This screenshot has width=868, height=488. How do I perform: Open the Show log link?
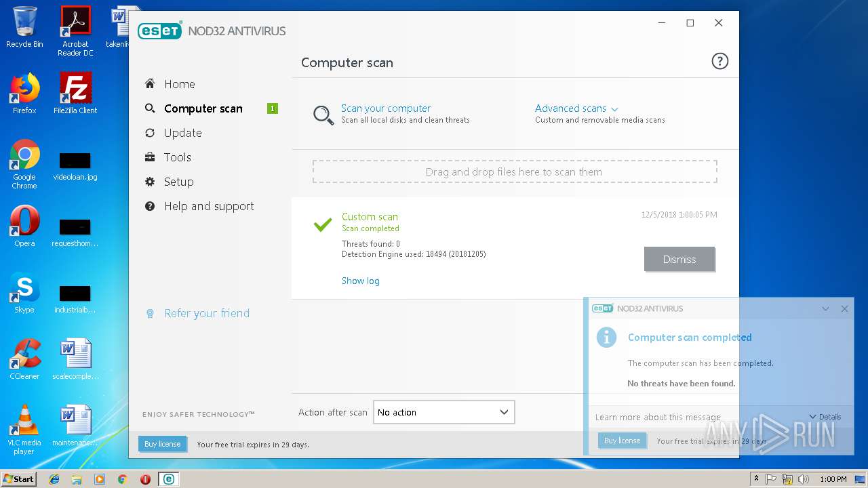(361, 281)
